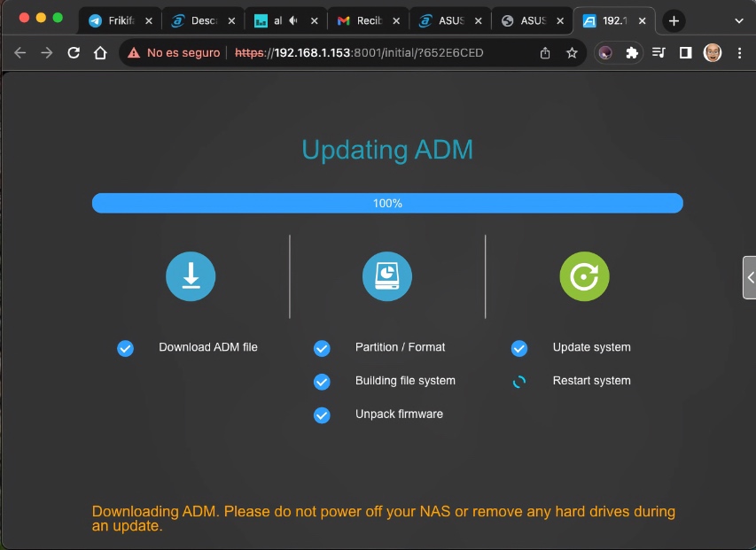The image size is (756, 550).
Task: Open the browser home page
Action: tap(100, 52)
